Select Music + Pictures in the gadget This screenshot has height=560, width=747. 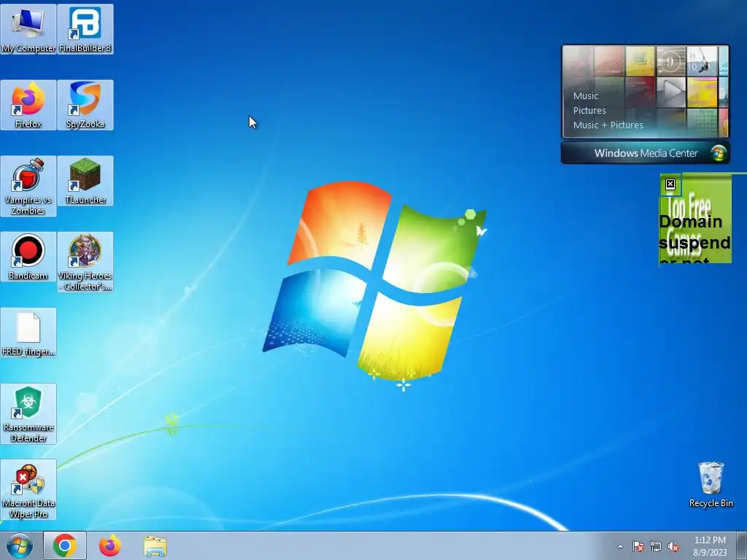608,125
